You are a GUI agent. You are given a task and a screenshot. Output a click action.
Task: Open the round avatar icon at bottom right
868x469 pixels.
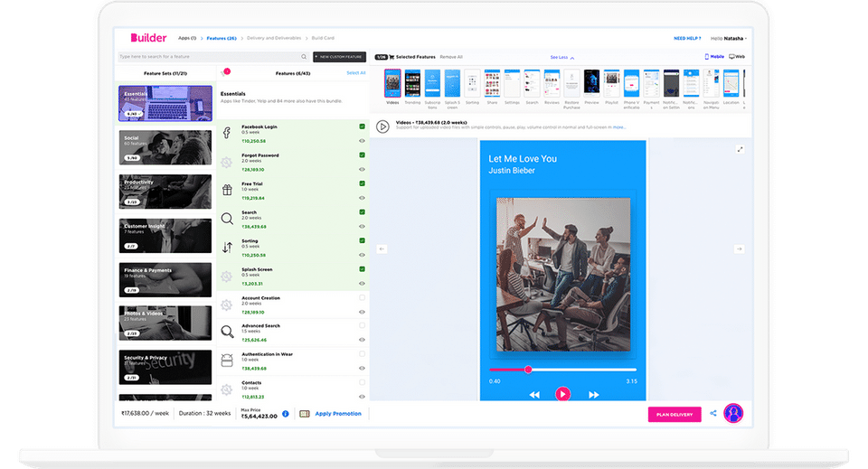tap(733, 413)
